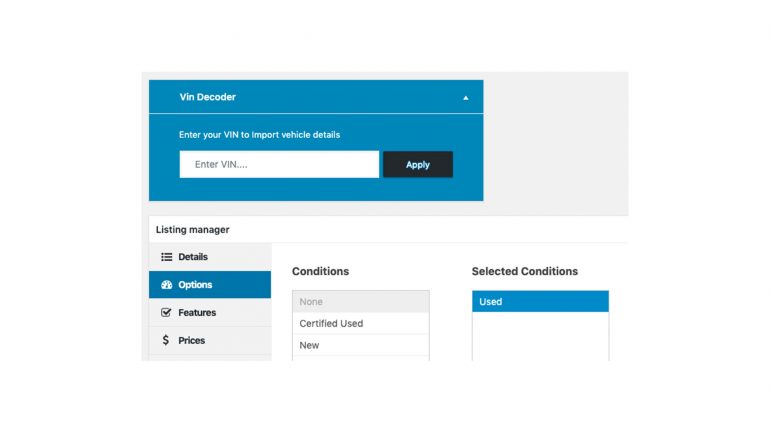Select Used in Selected Conditions
The image size is (770, 433).
click(540, 301)
